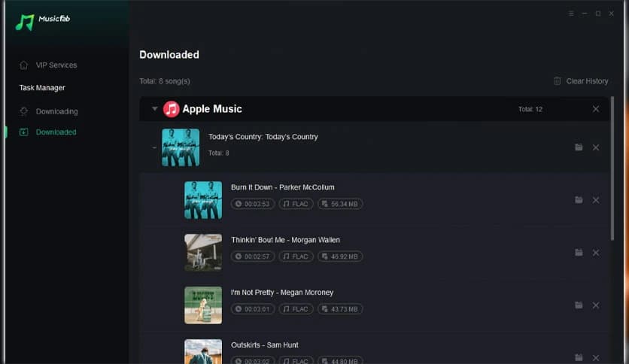The image size is (629, 364).
Task: Click FLAC badge of Thinkin' Bout Me
Action: [296, 256]
